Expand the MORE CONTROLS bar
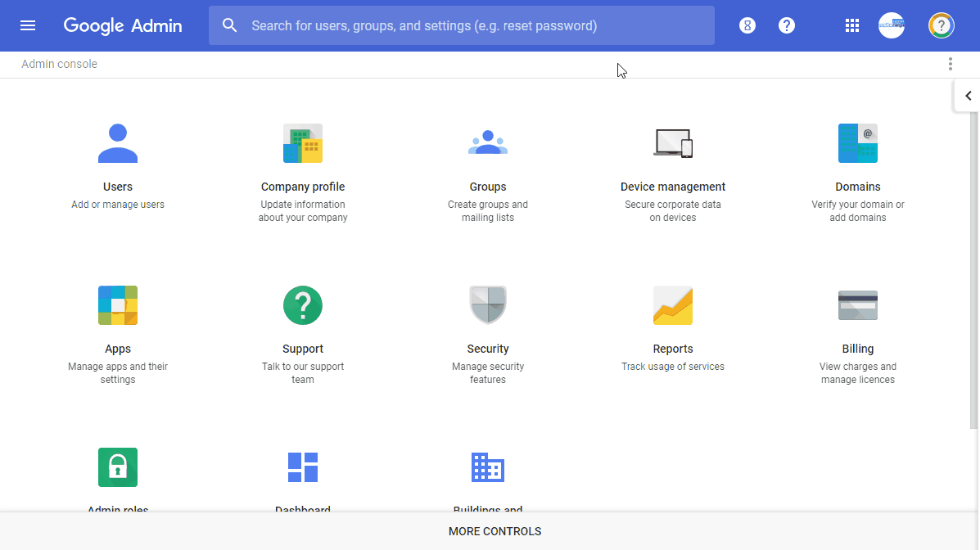The height and width of the screenshot is (550, 980). pyautogui.click(x=490, y=531)
